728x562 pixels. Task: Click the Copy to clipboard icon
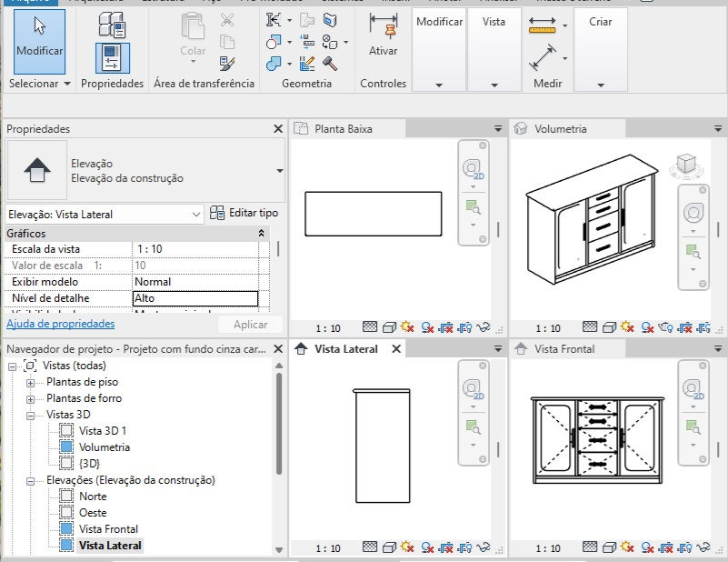pyautogui.click(x=227, y=42)
